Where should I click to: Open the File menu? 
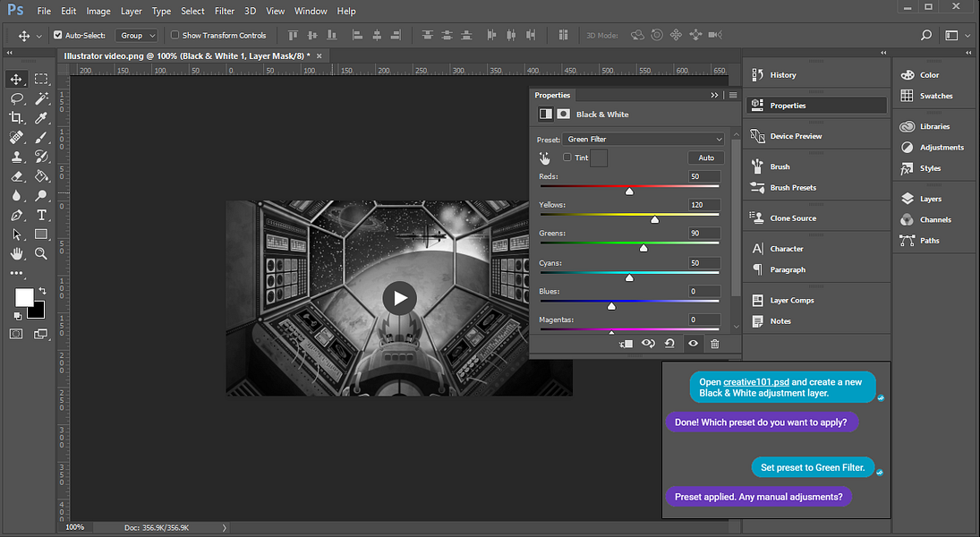pyautogui.click(x=44, y=12)
